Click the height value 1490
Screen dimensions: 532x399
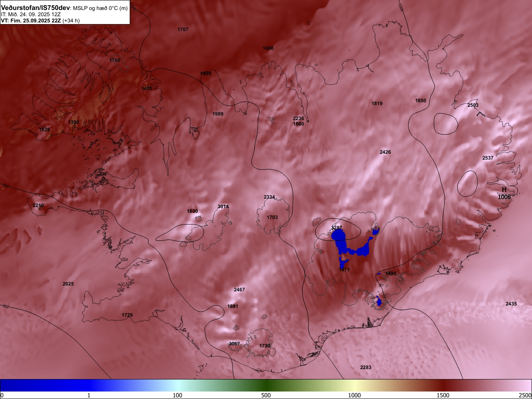pyautogui.click(x=268, y=48)
